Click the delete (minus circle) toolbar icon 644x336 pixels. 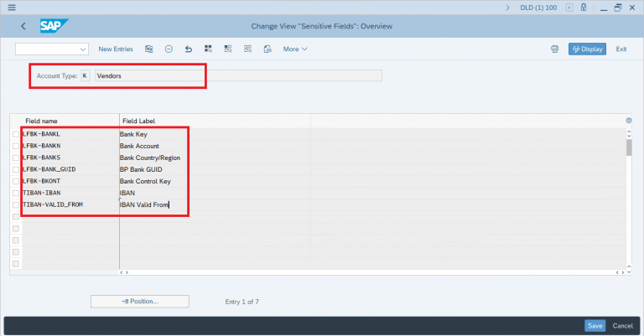pyautogui.click(x=169, y=49)
